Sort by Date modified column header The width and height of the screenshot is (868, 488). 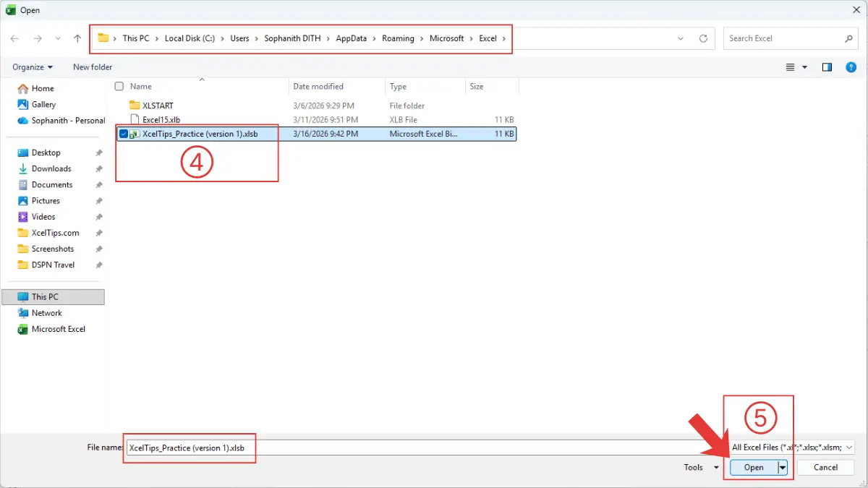click(318, 87)
